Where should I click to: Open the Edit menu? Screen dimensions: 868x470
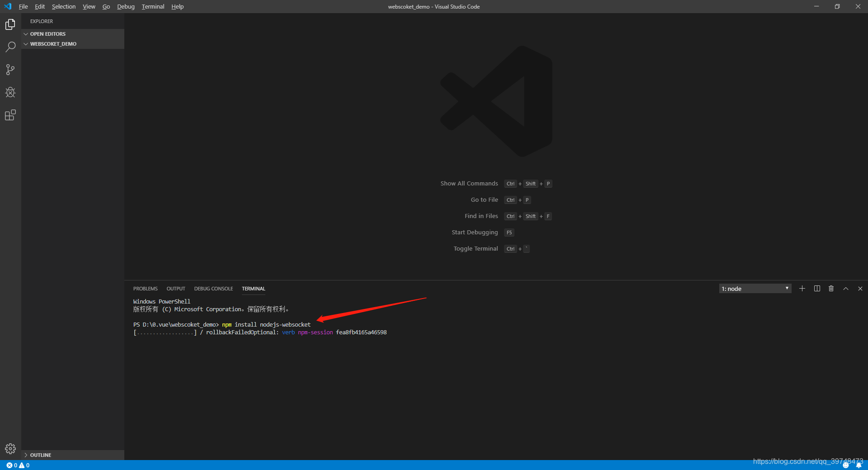[40, 6]
